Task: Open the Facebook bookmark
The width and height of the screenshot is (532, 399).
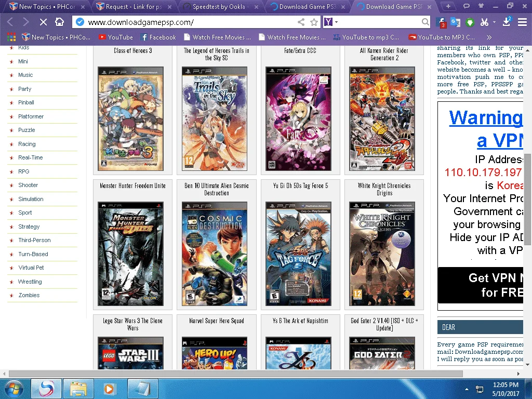Action: 158,37
